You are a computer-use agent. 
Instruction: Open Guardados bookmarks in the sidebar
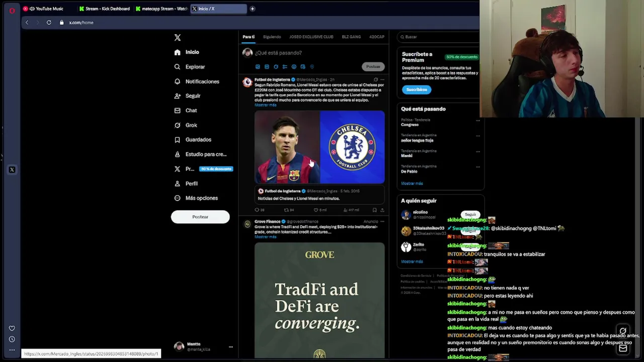point(193,140)
